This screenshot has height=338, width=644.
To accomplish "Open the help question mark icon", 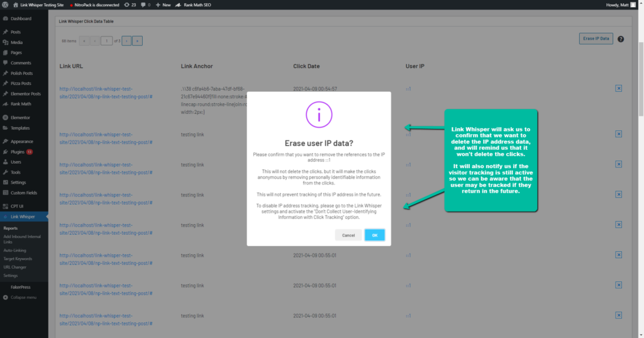I will point(621,39).
